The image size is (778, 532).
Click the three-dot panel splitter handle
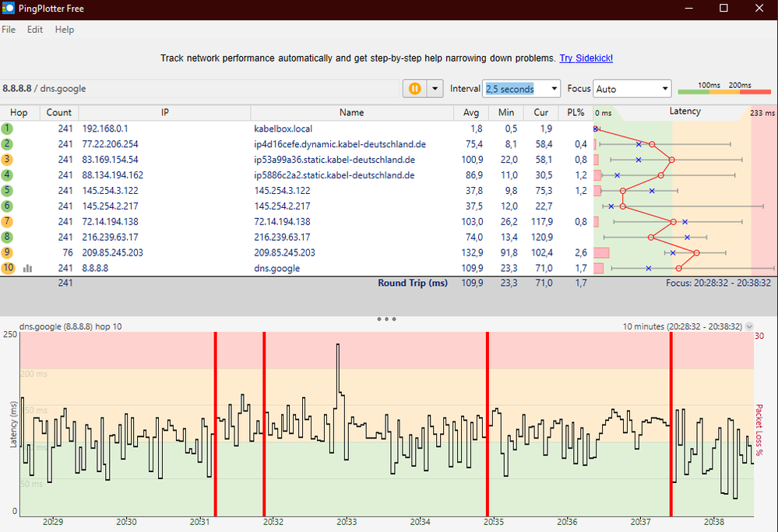[x=386, y=319]
